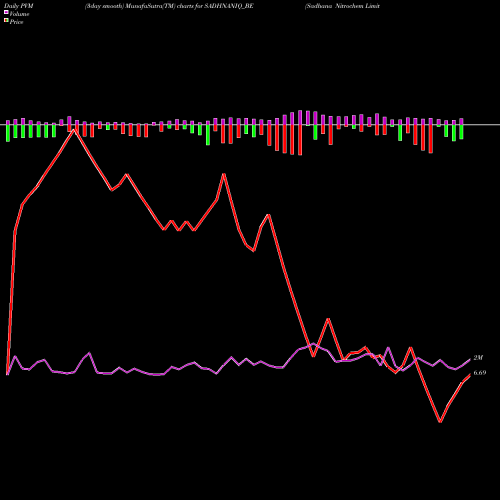Click the Volume legend label

(19, 14)
